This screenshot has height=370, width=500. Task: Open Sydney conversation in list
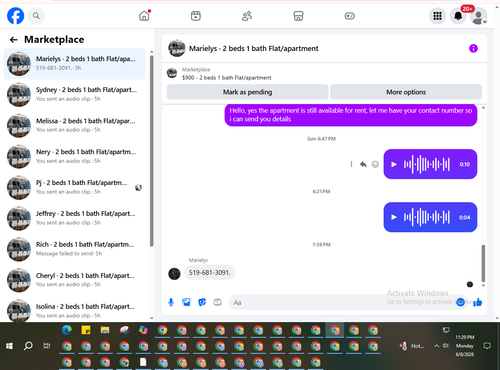pos(74,95)
